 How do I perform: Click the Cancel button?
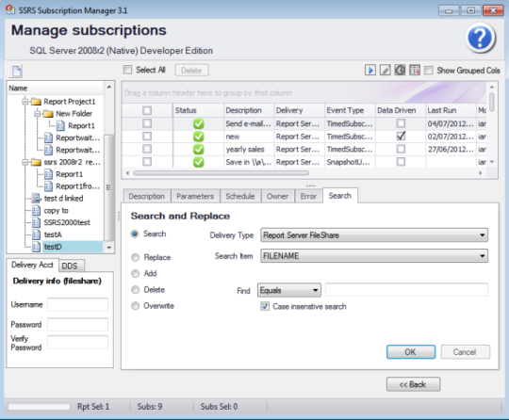pos(466,352)
